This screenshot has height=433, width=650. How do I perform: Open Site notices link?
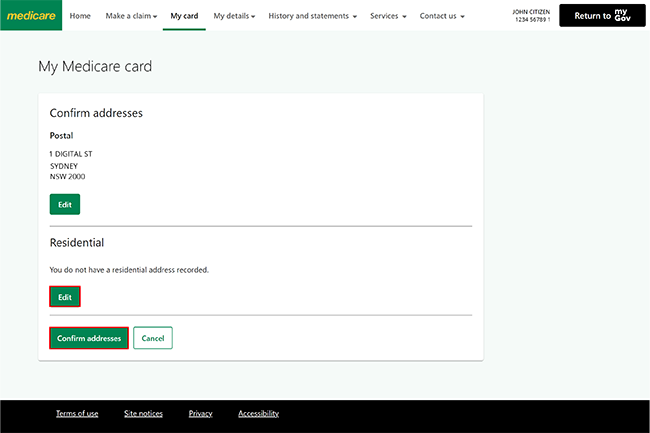pos(143,413)
